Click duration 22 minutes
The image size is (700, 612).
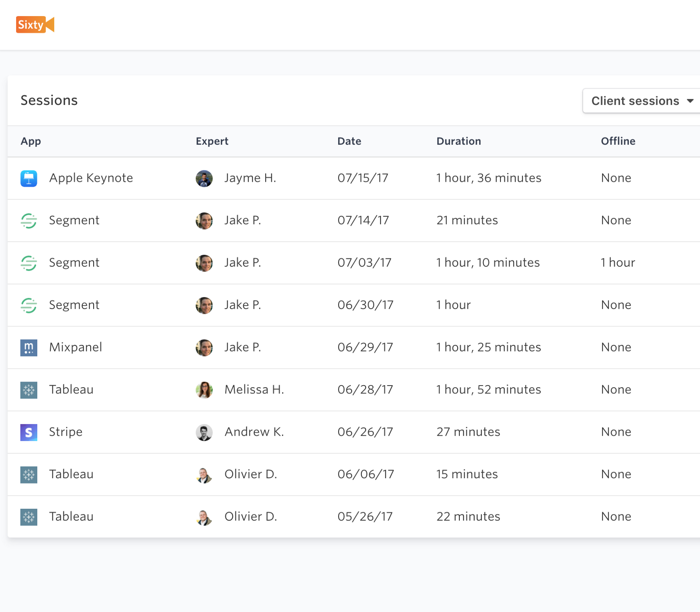468,517
